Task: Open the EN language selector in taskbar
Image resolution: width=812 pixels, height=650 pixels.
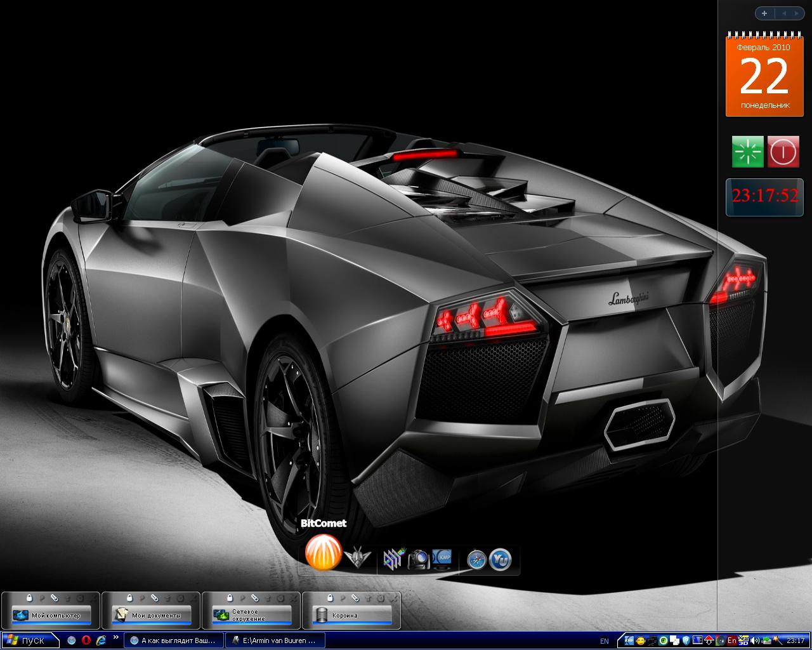Action: click(x=604, y=641)
